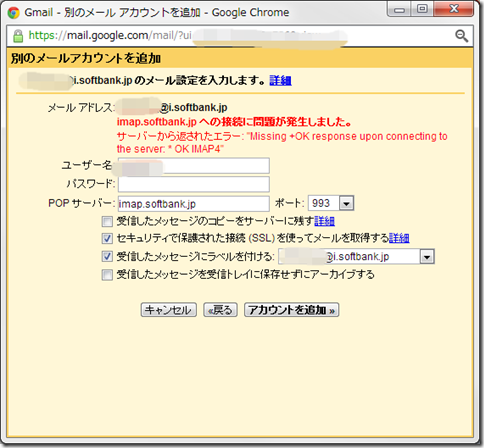The image size is (484, 448).
Task: Uncheck the SSL secured connection checkbox
Action: (107, 238)
